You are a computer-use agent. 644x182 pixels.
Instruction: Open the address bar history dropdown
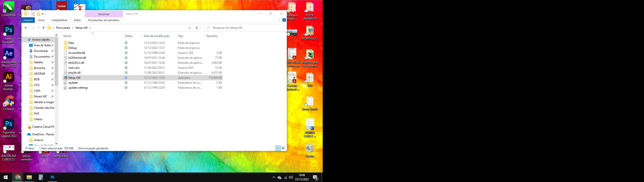click(189, 28)
